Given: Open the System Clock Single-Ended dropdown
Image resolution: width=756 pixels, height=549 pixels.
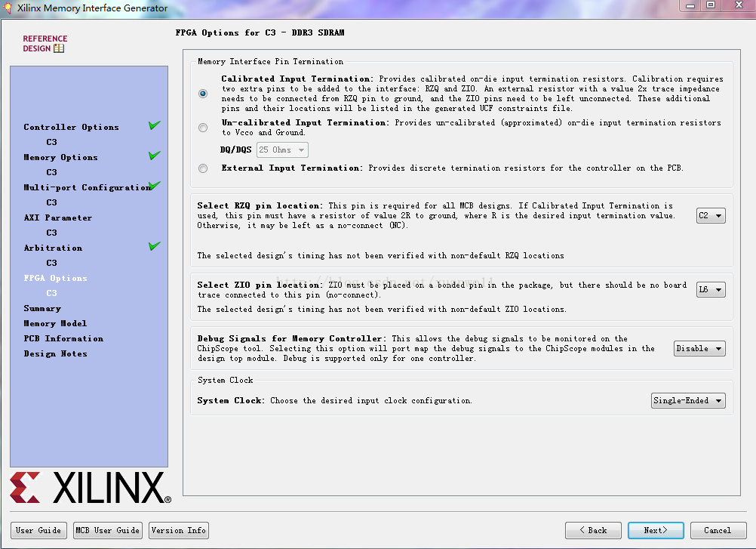Looking at the screenshot, I should [688, 400].
